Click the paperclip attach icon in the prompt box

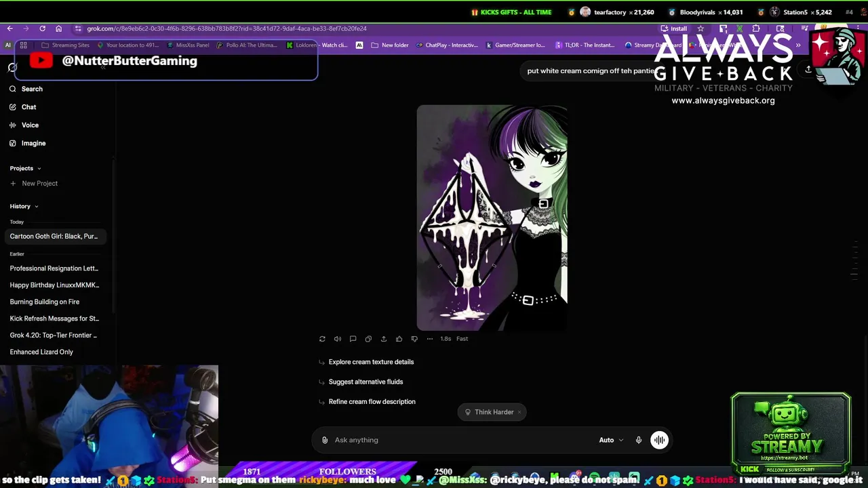pyautogui.click(x=325, y=440)
